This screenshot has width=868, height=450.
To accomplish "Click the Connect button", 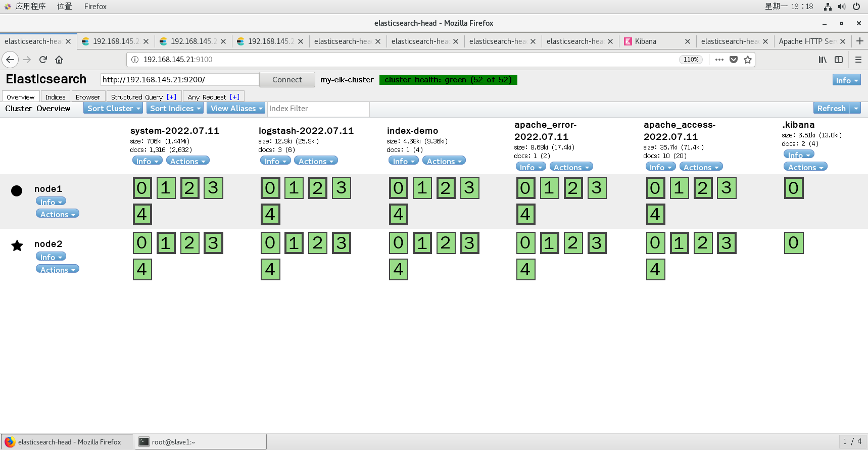I will [x=287, y=79].
